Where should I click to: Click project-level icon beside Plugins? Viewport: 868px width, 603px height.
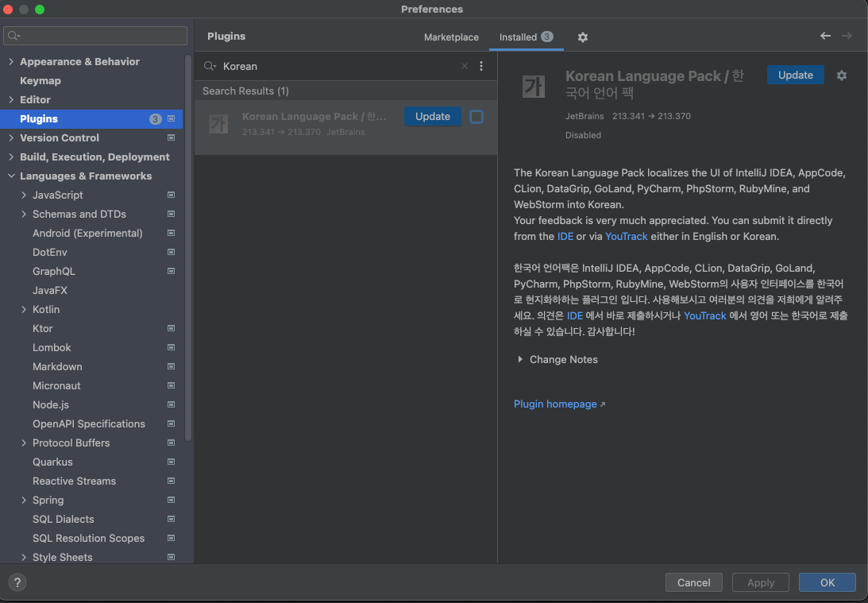171,118
